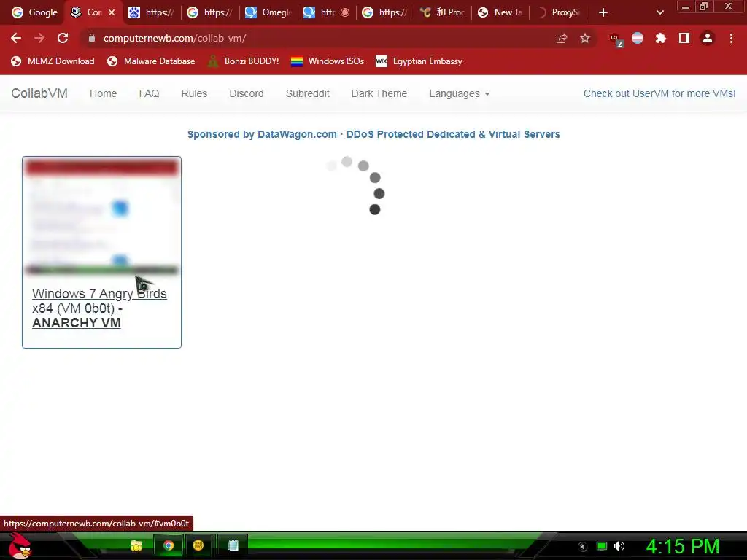Open the MEMZ Download bookmark
Screen dimensions: 747x560
coord(53,61)
